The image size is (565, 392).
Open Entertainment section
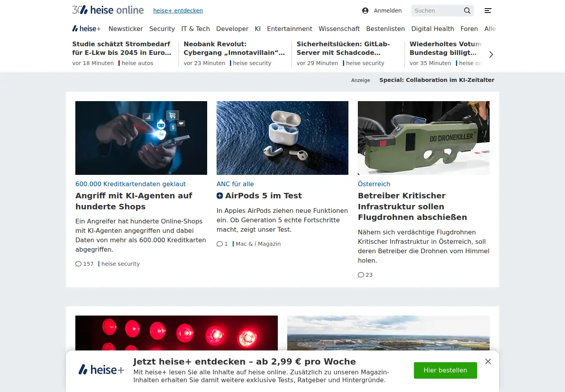(x=290, y=29)
